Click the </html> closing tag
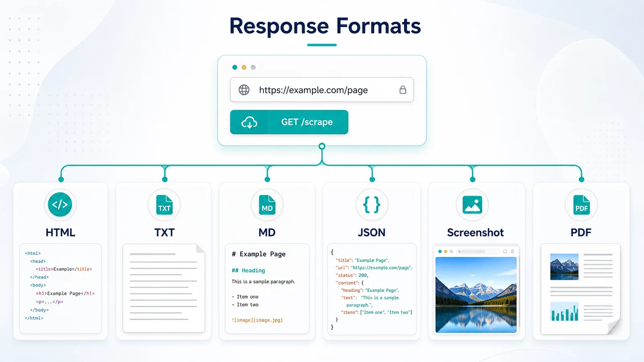The width and height of the screenshot is (644, 362). (x=34, y=318)
